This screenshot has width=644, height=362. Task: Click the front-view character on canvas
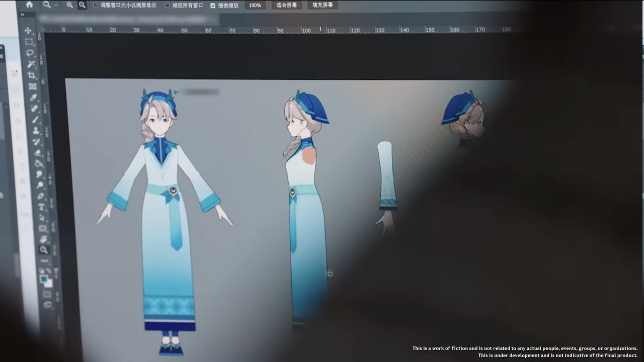coord(164,221)
